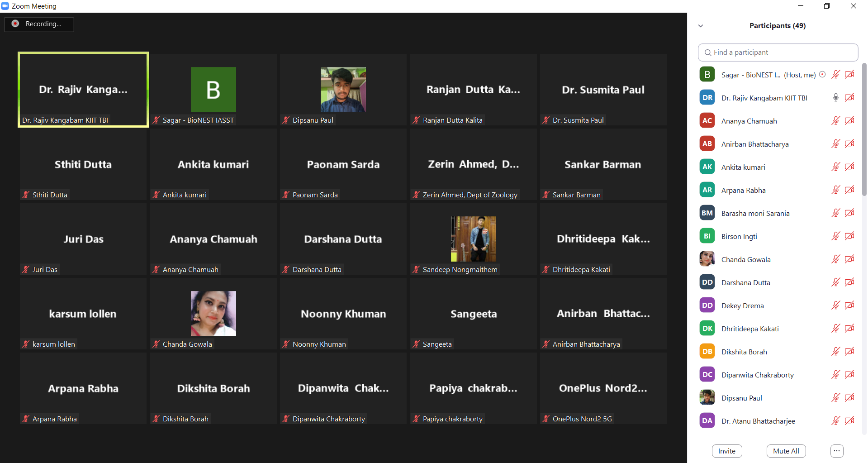Select Sandeep Nongmaithem's video tile
Image resolution: width=868 pixels, height=463 pixels.
(473, 239)
